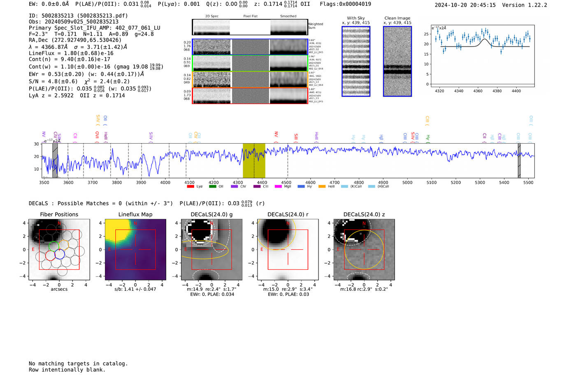Click the MgII magenta legend swatch
576x392 pixels.
pyautogui.click(x=278, y=186)
